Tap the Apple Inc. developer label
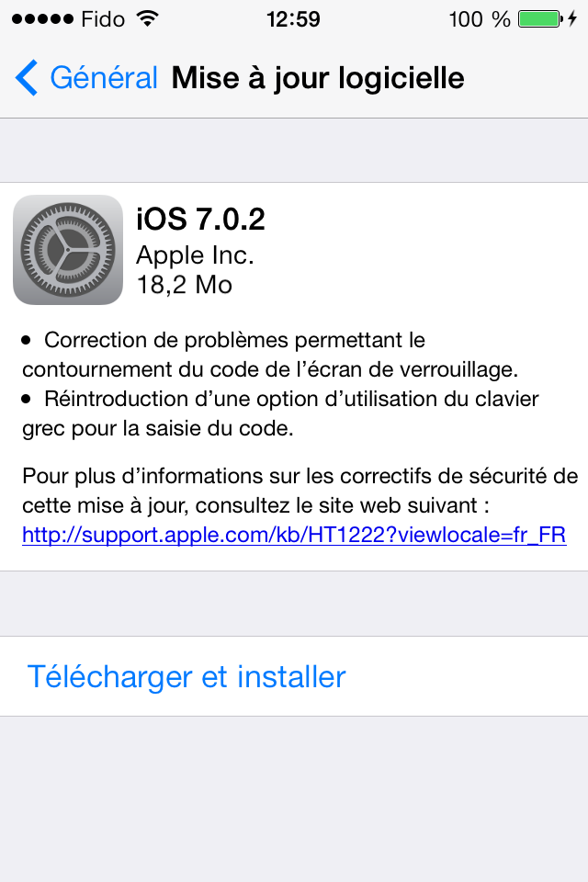The image size is (588, 882). coord(196,255)
